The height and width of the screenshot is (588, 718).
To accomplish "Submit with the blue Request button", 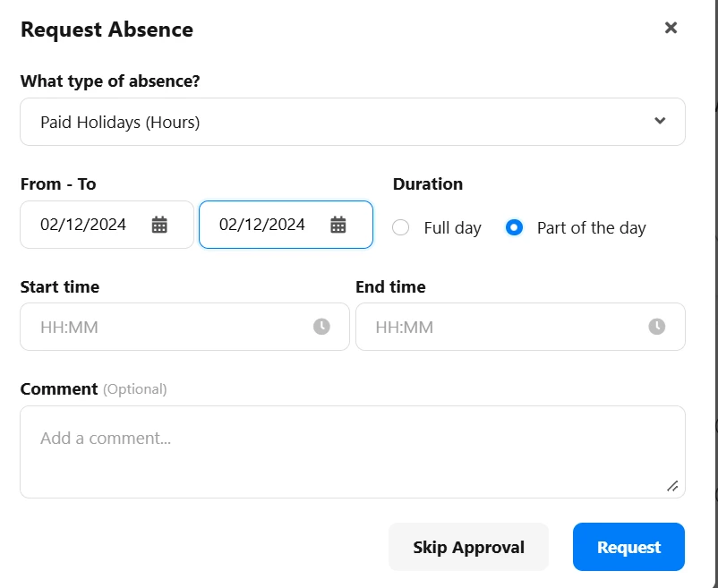I will (628, 547).
